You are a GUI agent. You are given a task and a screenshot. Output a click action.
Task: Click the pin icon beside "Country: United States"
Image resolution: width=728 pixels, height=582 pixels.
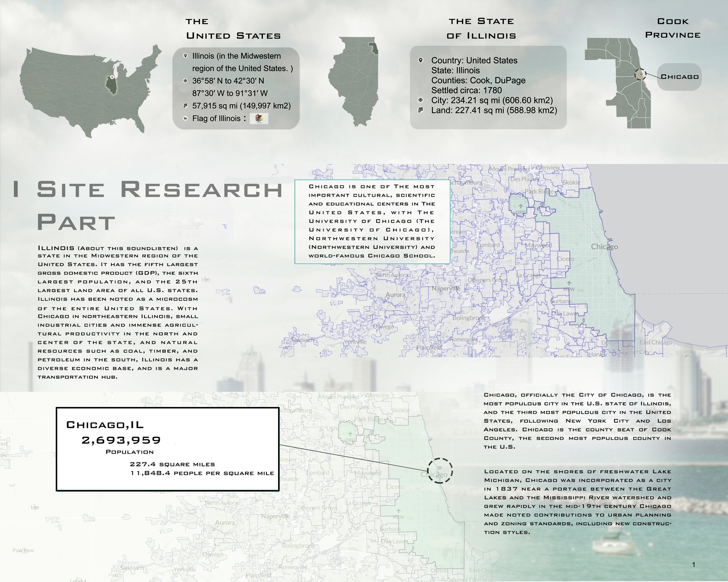[421, 60]
